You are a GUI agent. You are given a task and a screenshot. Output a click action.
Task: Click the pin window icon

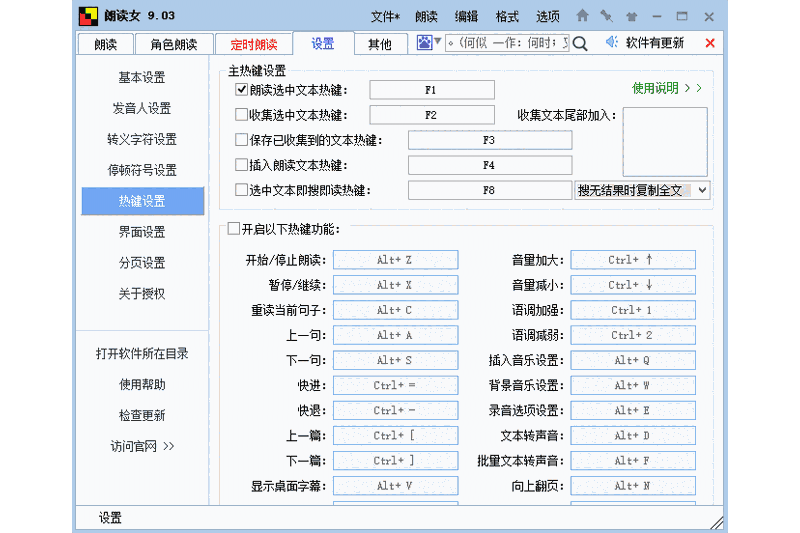point(607,16)
